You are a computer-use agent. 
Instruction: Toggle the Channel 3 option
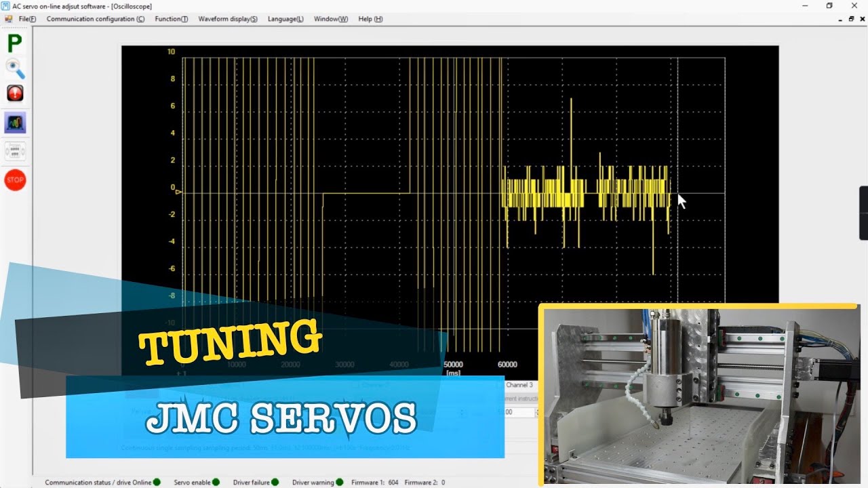[x=519, y=385]
